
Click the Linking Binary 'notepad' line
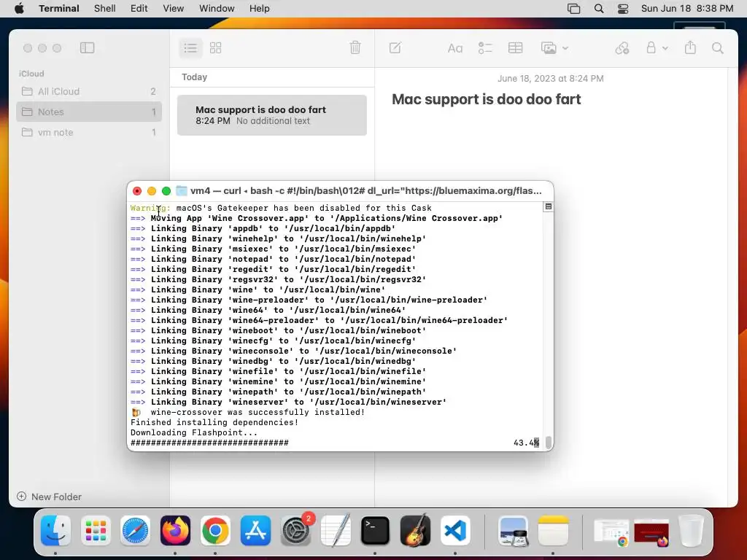click(274, 259)
